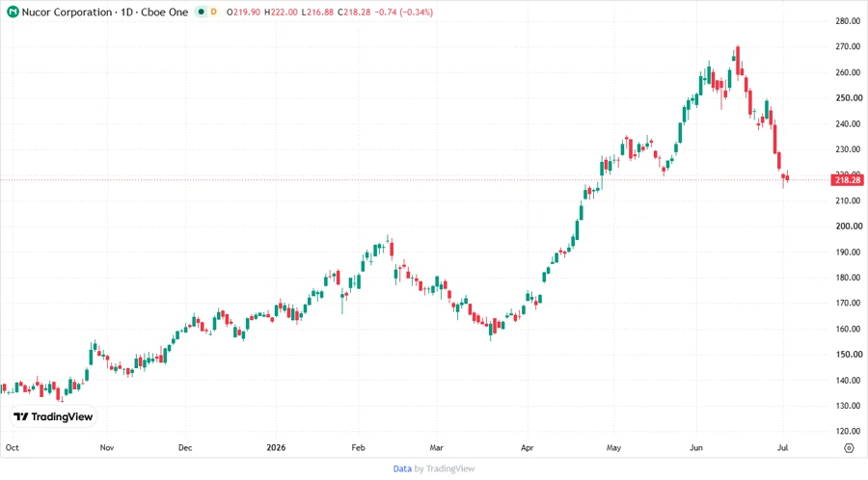
Task: Click the Jun time axis label
Action: click(x=695, y=447)
